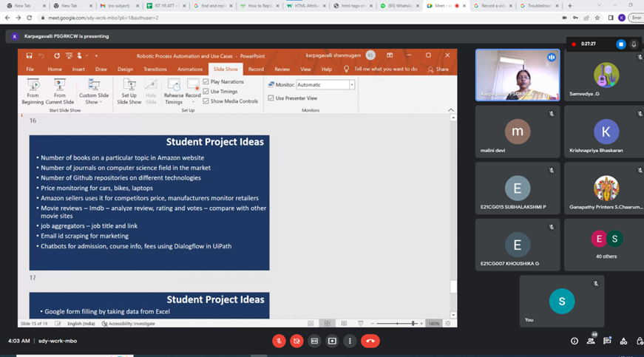The height and width of the screenshot is (357, 644).
Task: Open the chat with everyone panel
Action: pos(607,341)
